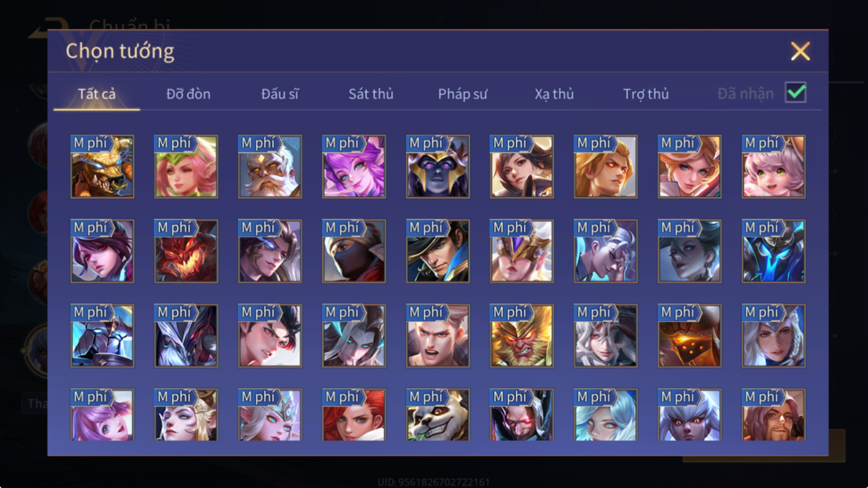Select the Tất cả tab
The width and height of the screenshot is (868, 488).
pos(97,94)
